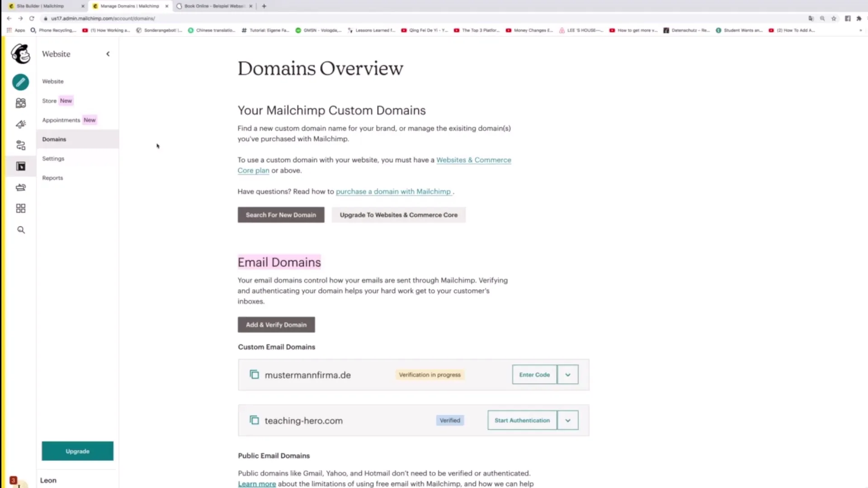
Task: Open the Integrations grid icon
Action: (21, 208)
